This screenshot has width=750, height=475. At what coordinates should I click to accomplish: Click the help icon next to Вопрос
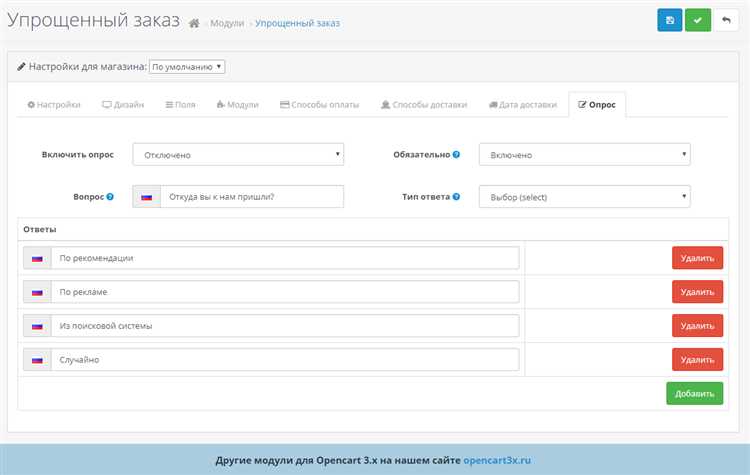tap(110, 197)
